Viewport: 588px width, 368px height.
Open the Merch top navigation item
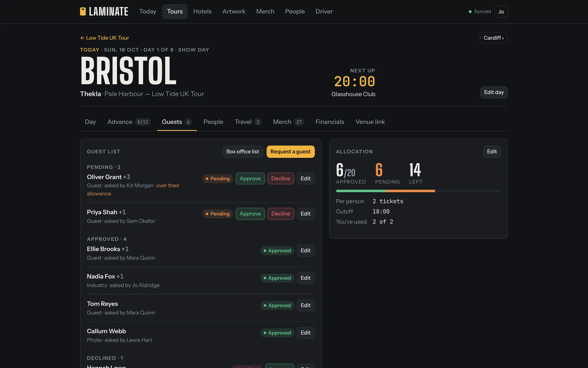coord(265,11)
